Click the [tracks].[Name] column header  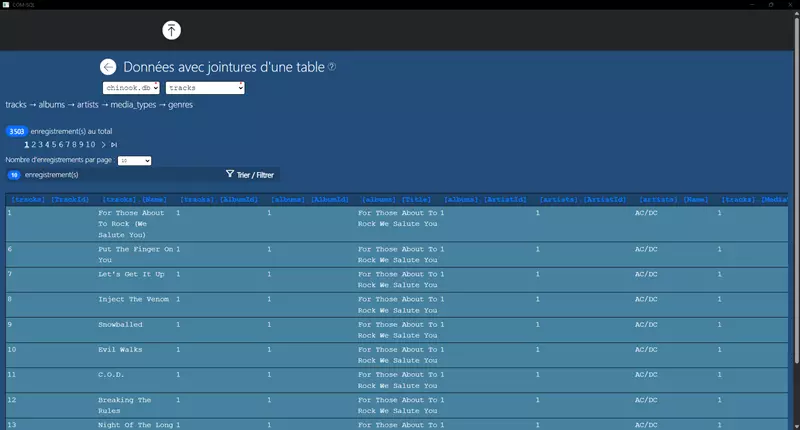click(x=134, y=199)
